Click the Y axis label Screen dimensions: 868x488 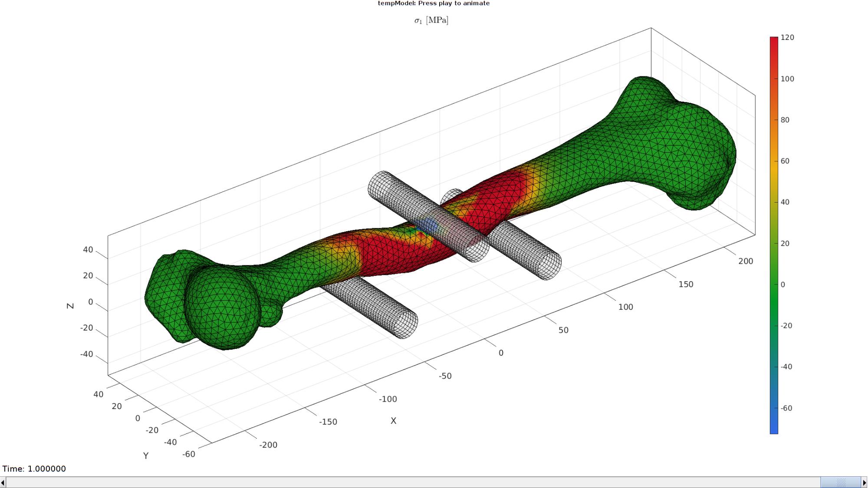click(x=146, y=456)
